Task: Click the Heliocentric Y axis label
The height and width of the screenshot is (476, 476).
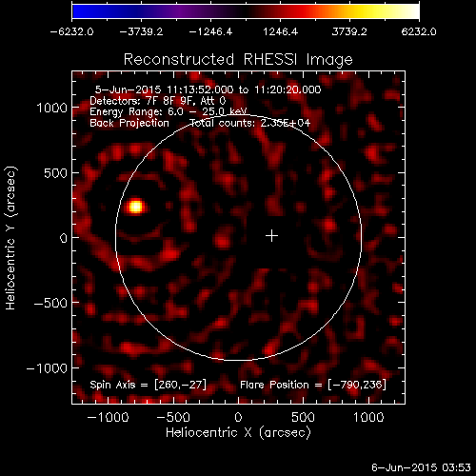Action: (x=10, y=237)
